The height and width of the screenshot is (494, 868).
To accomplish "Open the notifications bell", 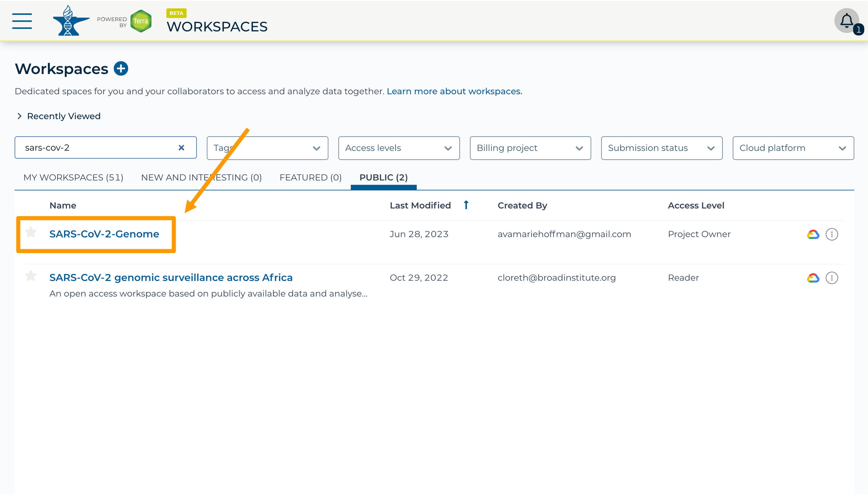I will click(x=846, y=20).
